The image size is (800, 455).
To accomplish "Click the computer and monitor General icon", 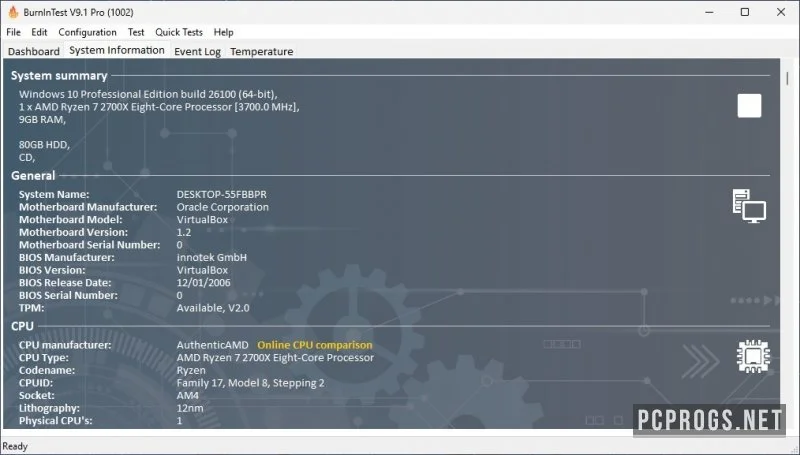I will coord(749,206).
